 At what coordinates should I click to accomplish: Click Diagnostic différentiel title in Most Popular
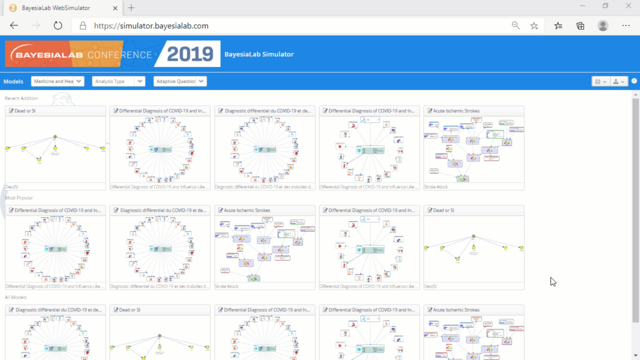(x=163, y=210)
